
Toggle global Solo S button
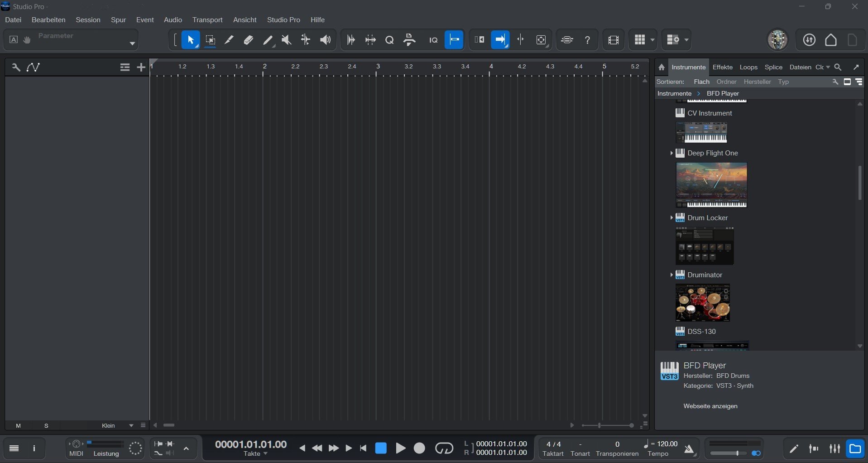pyautogui.click(x=46, y=426)
